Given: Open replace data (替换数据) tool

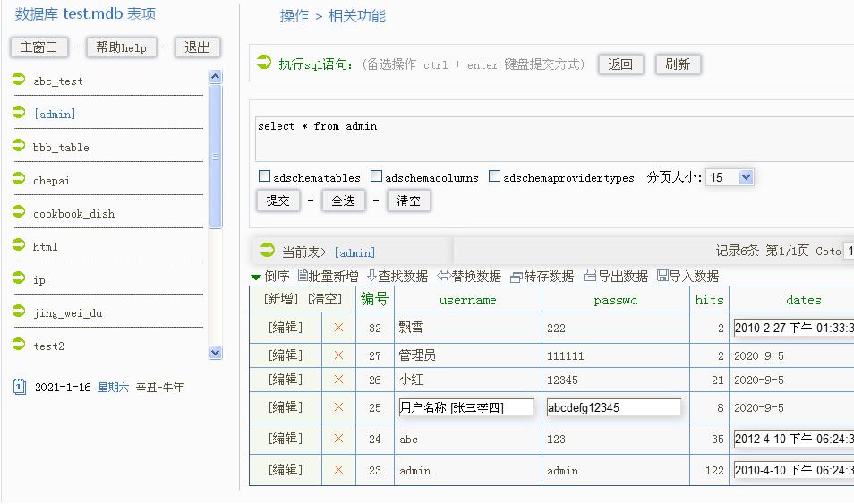Looking at the screenshot, I should pyautogui.click(x=443, y=276).
